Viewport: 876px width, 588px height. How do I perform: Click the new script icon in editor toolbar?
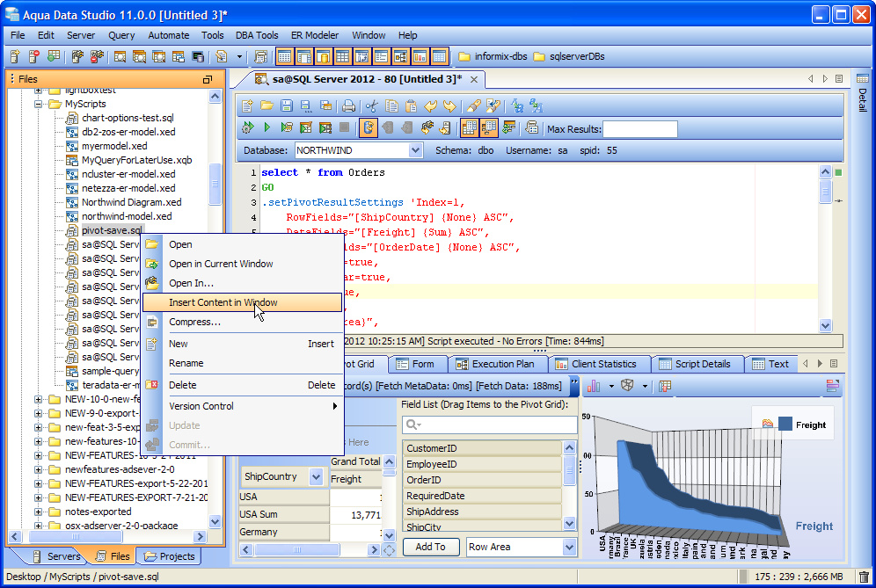pos(247,105)
